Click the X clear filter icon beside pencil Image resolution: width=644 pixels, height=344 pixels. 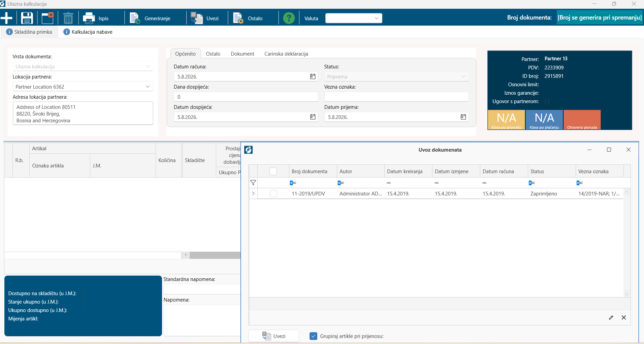point(624,317)
